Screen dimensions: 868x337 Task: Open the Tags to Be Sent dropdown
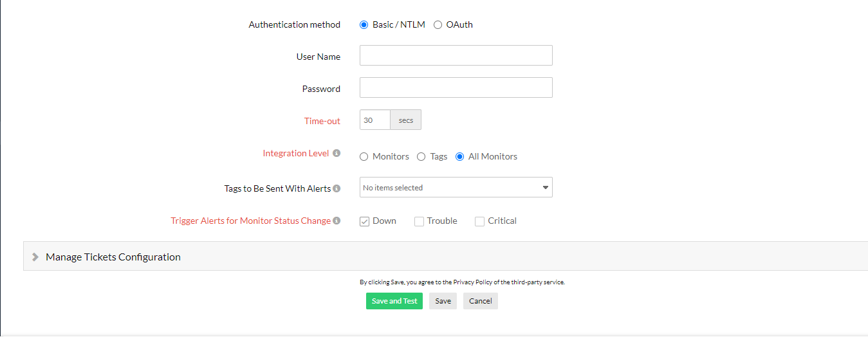pyautogui.click(x=456, y=188)
